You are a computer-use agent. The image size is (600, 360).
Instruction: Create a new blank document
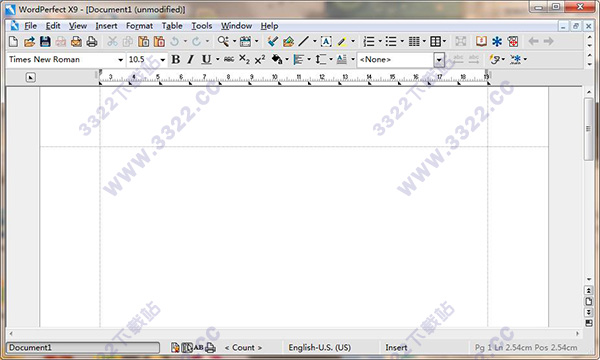click(x=13, y=41)
